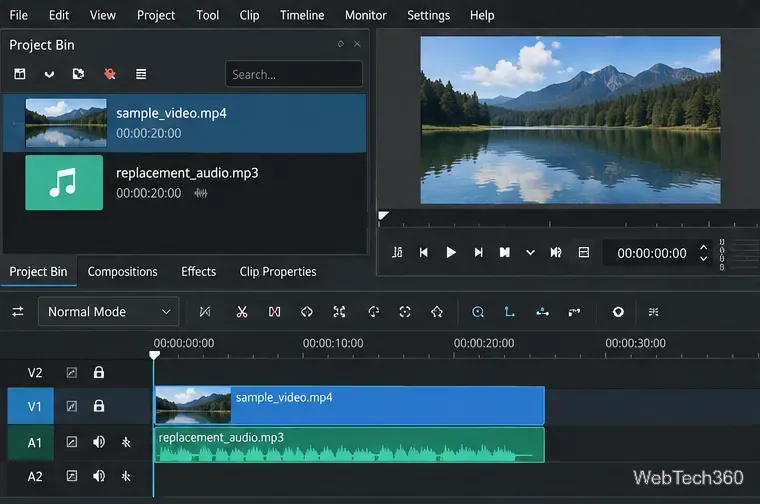760x504 pixels.
Task: Open the File menu
Action: click(18, 16)
